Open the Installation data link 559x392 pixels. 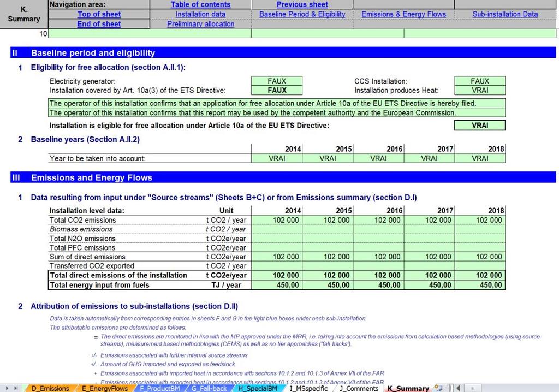point(200,14)
